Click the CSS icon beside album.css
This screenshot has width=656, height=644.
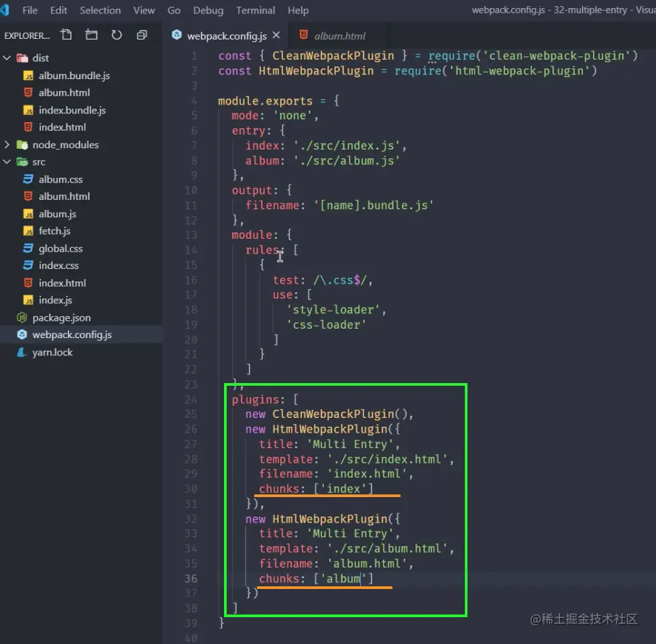(28, 179)
